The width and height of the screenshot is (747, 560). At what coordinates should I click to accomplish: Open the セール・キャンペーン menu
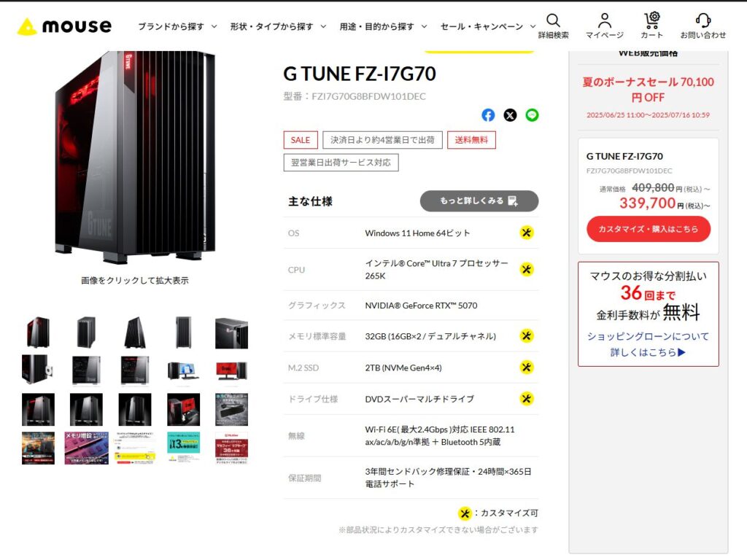pyautogui.click(x=488, y=27)
